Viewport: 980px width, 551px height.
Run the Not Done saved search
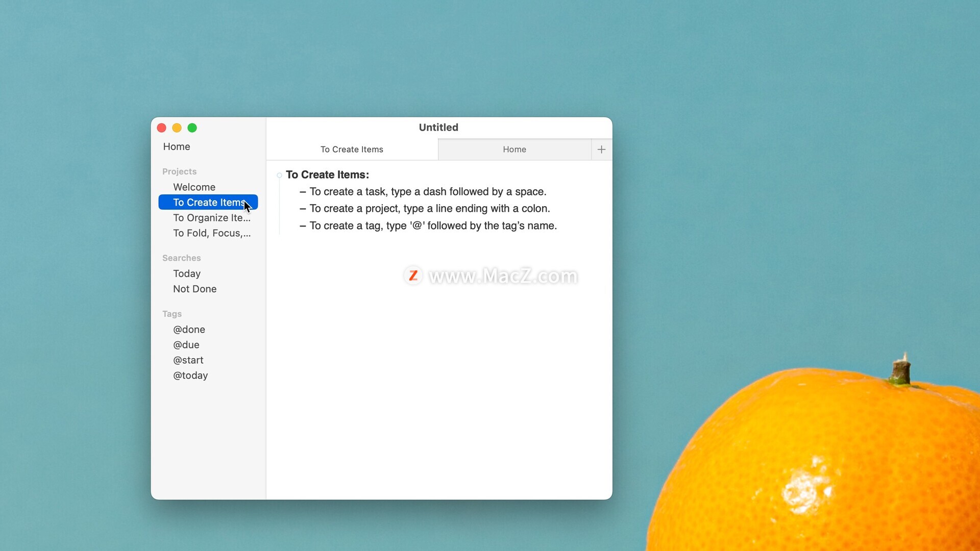[195, 289]
